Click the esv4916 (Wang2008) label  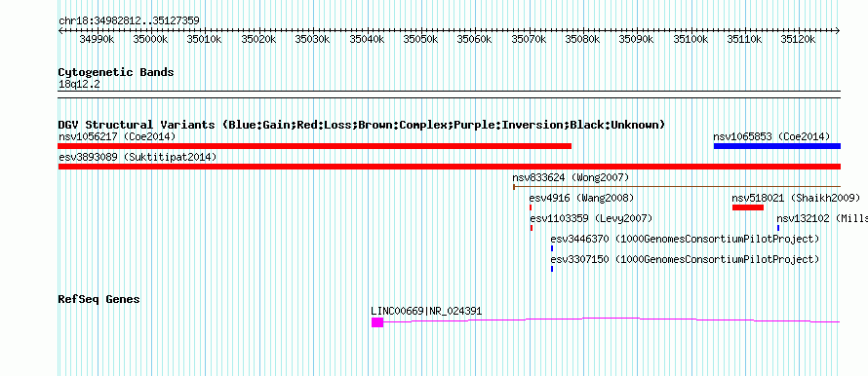pyautogui.click(x=581, y=198)
